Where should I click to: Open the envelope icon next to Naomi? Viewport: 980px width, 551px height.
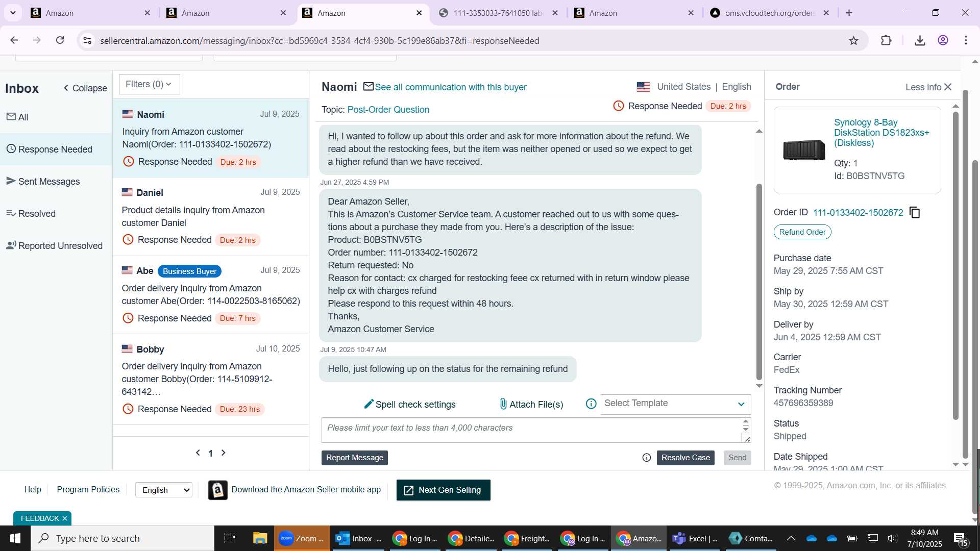(369, 87)
